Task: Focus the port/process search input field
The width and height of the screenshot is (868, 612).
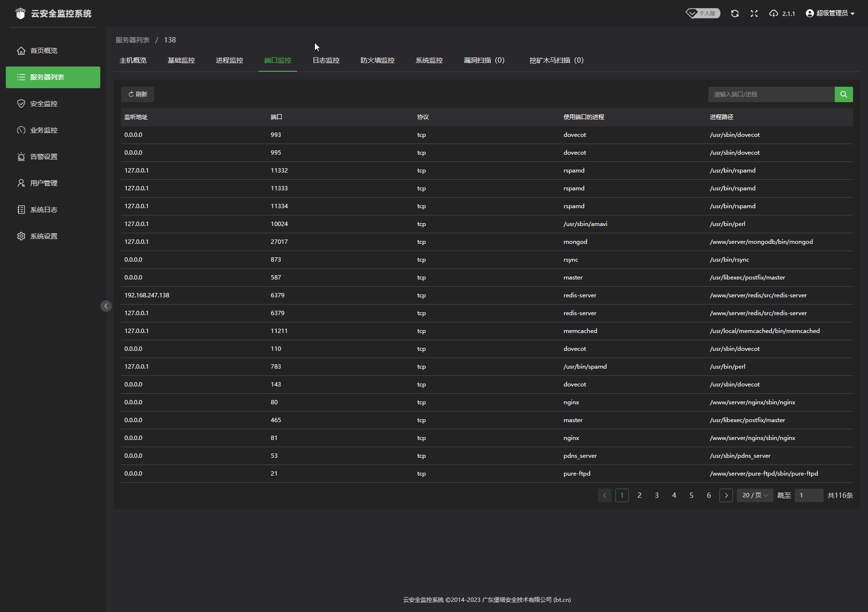Action: [x=771, y=94]
